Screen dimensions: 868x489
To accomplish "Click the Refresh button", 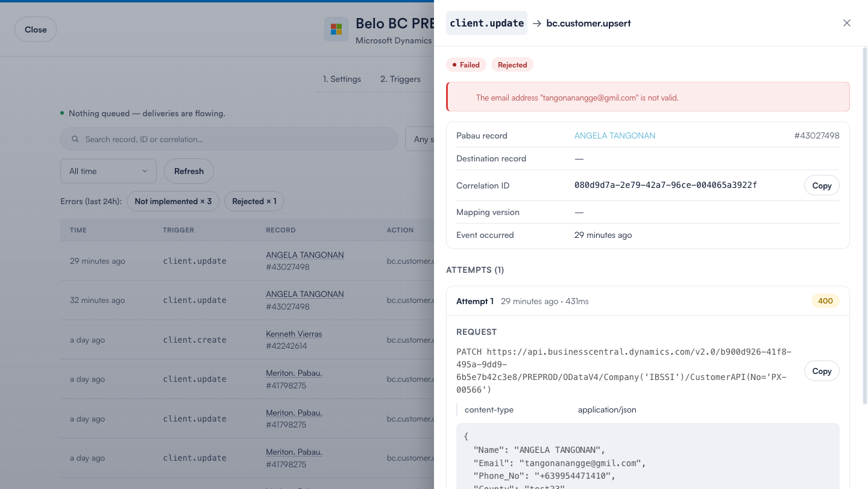I will [x=189, y=171].
